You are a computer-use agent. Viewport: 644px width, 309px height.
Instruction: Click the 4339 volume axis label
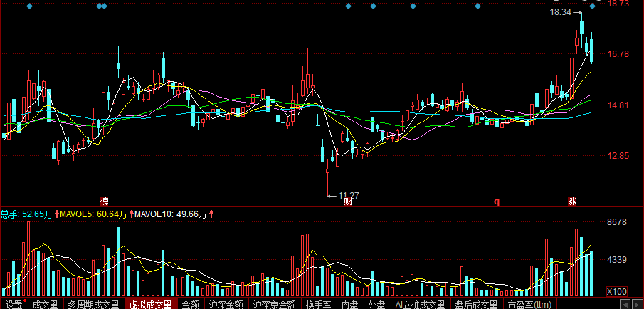click(616, 260)
